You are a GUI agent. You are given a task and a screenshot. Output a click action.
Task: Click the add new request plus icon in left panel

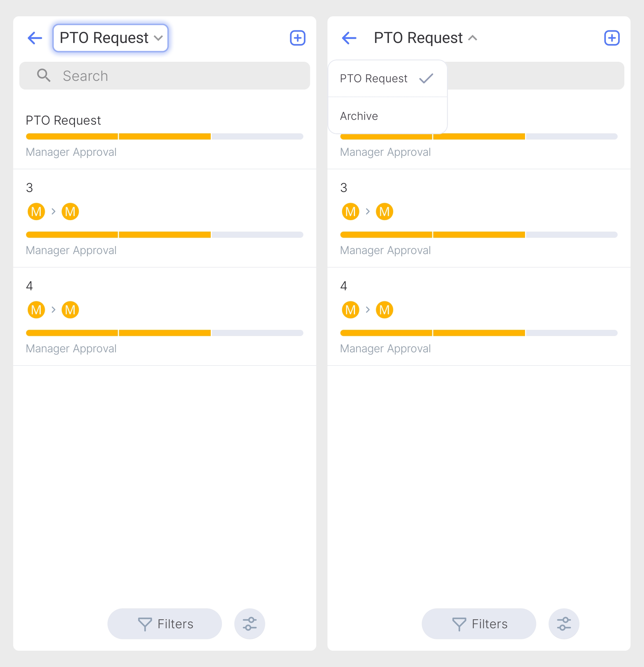pyautogui.click(x=297, y=38)
